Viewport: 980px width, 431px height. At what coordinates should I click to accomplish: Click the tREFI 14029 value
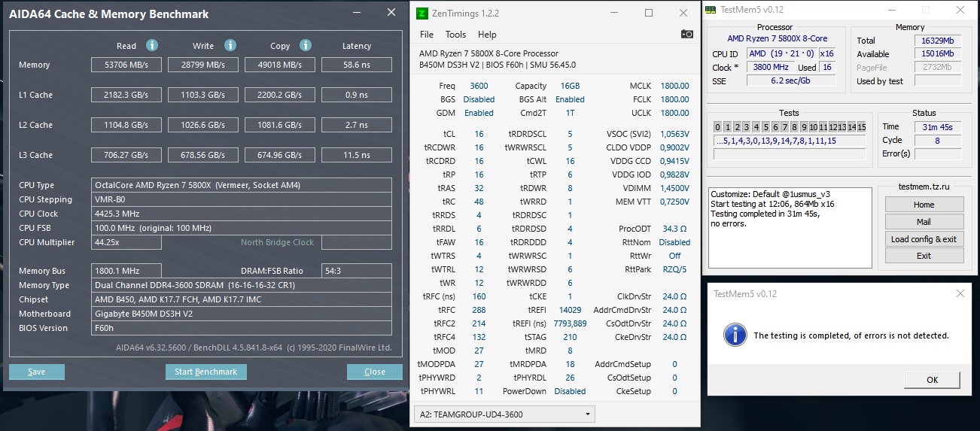click(570, 310)
